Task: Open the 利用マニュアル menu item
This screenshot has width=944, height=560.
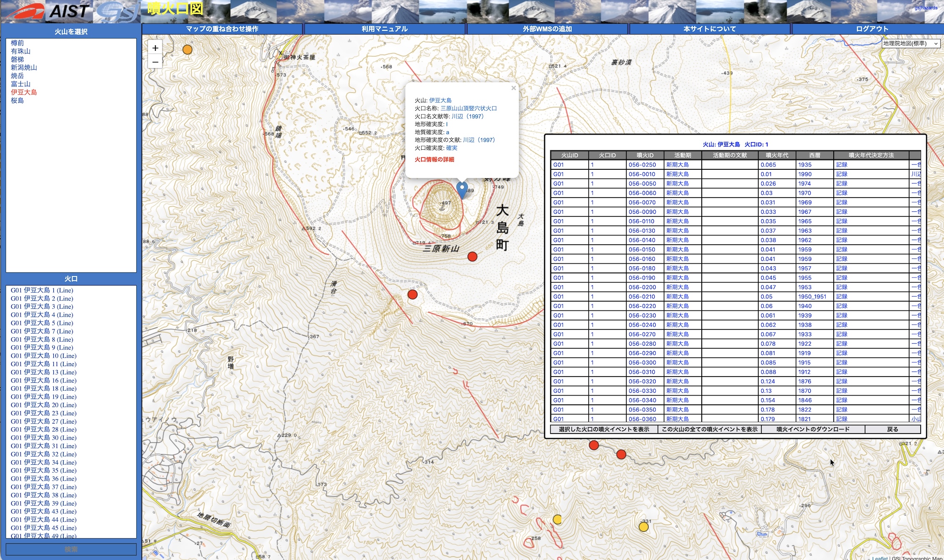Action: 385,29
